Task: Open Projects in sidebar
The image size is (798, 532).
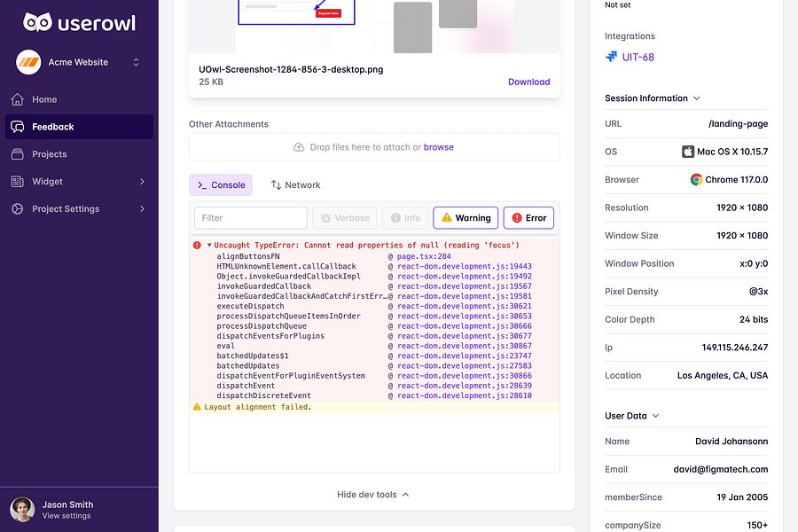Action: point(79,154)
